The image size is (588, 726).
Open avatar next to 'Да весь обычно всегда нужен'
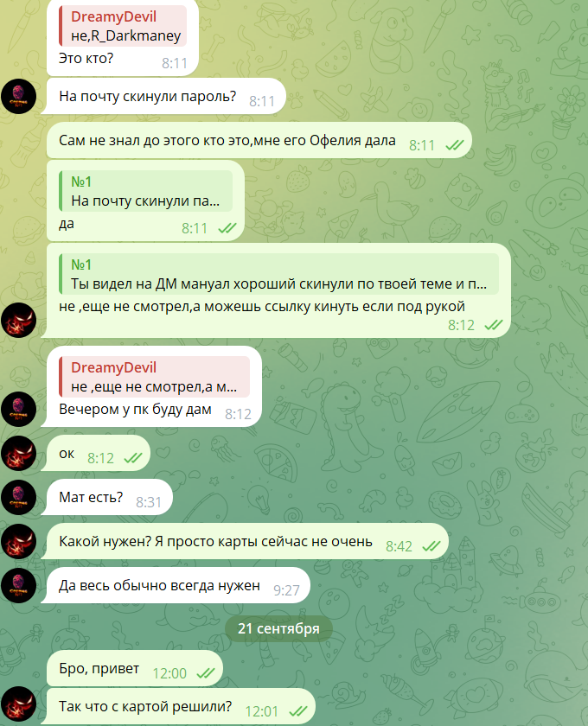[x=18, y=585]
